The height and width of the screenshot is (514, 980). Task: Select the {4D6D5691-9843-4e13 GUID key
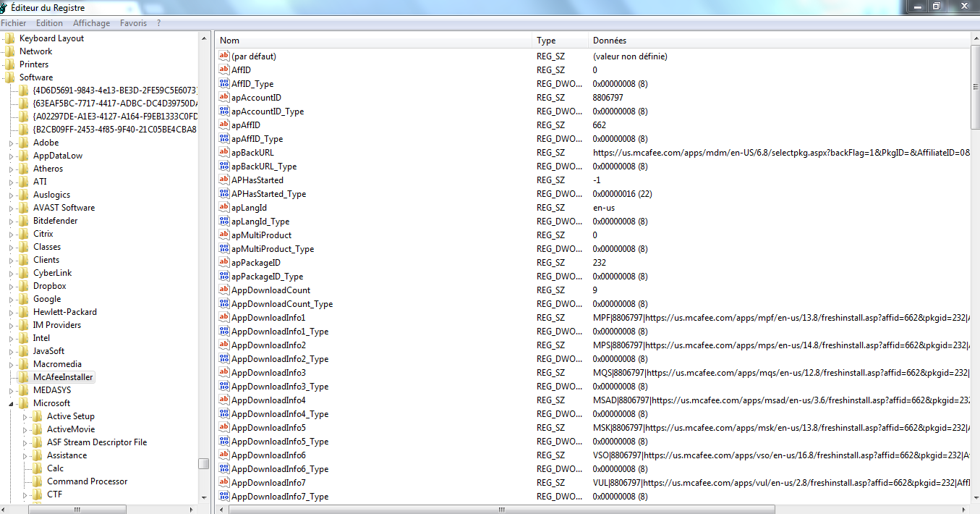click(115, 90)
